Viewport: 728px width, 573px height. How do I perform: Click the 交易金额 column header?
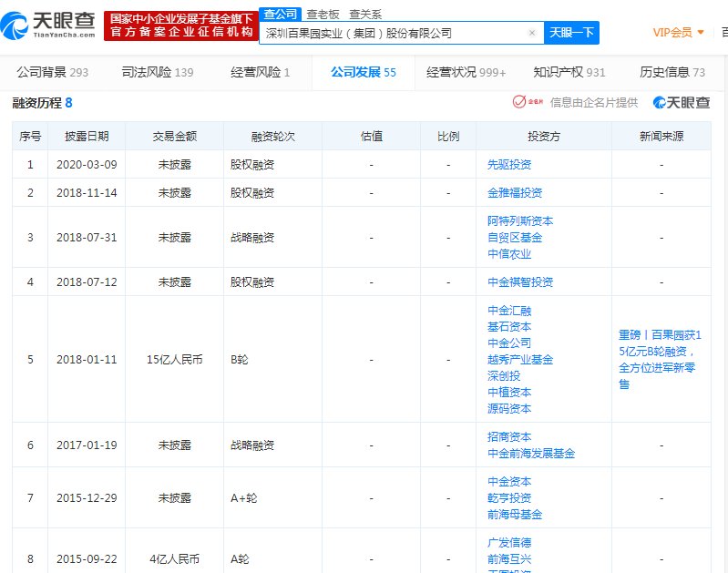[x=175, y=136]
